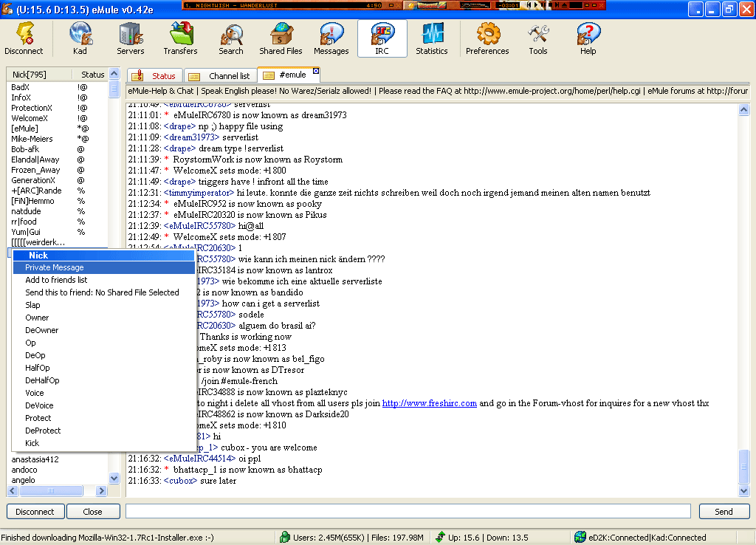
Task: Click the Send button
Action: pyautogui.click(x=724, y=511)
